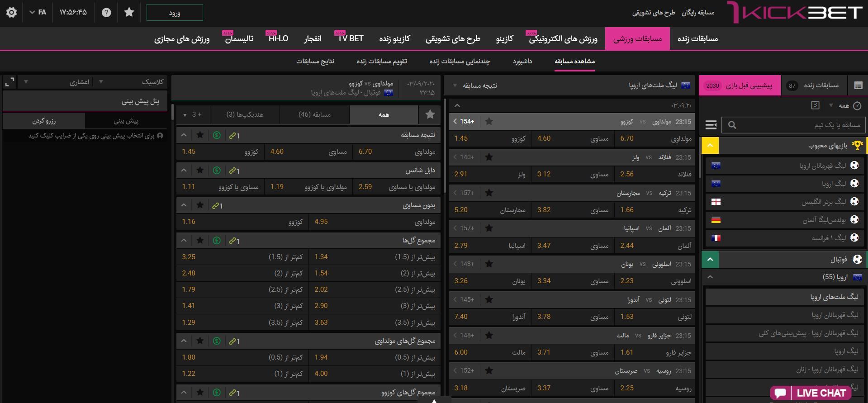This screenshot has height=403, width=868.
Task: Open the کازینو menu item
Action: pos(504,39)
